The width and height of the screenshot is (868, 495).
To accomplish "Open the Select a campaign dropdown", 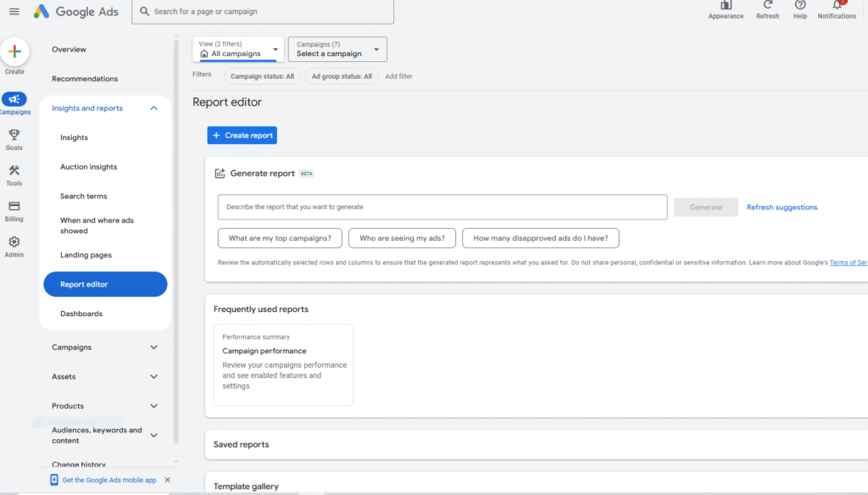I will pos(337,49).
